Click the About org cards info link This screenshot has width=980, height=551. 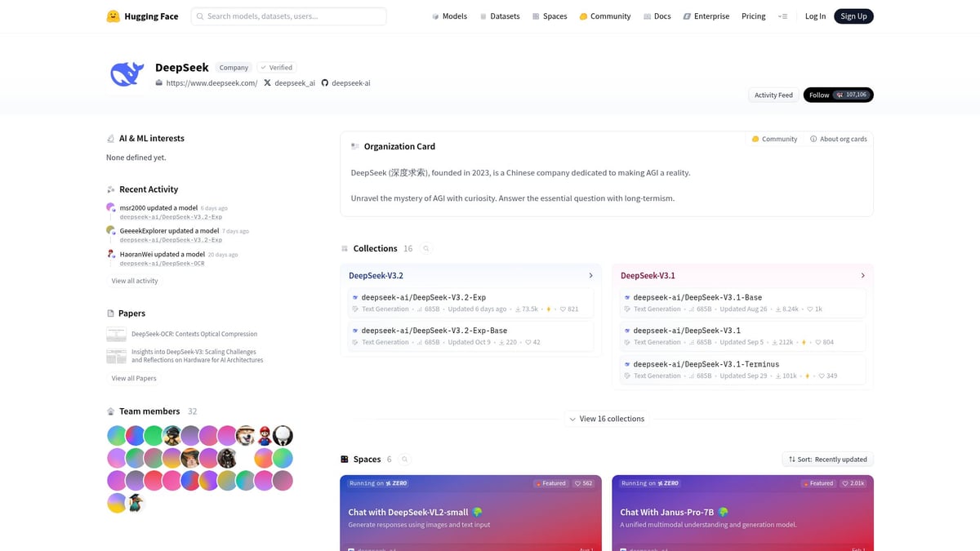tap(838, 139)
